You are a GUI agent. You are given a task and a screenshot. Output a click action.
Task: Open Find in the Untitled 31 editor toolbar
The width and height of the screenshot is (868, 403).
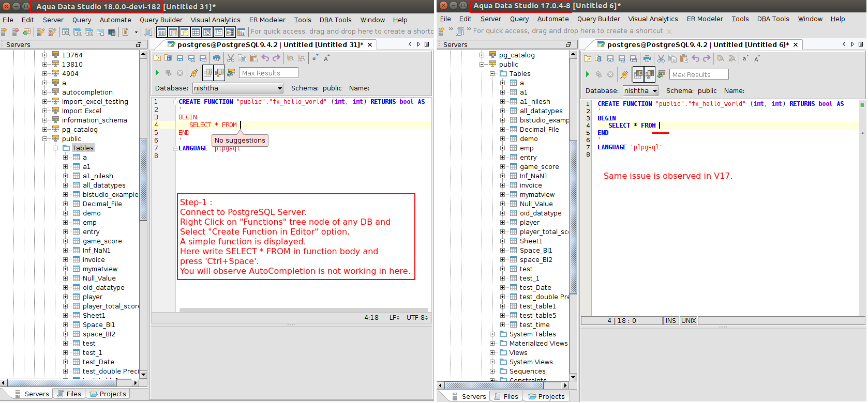291,58
